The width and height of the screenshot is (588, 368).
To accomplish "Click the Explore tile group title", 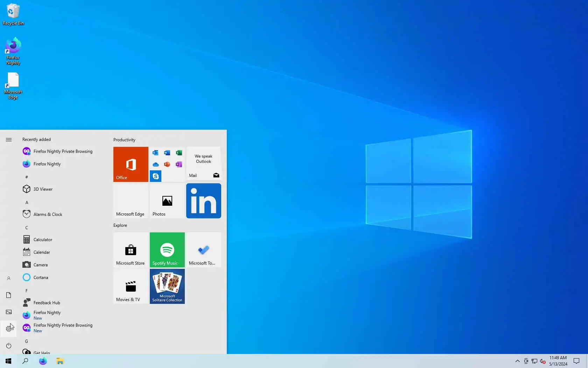I will pyautogui.click(x=120, y=225).
